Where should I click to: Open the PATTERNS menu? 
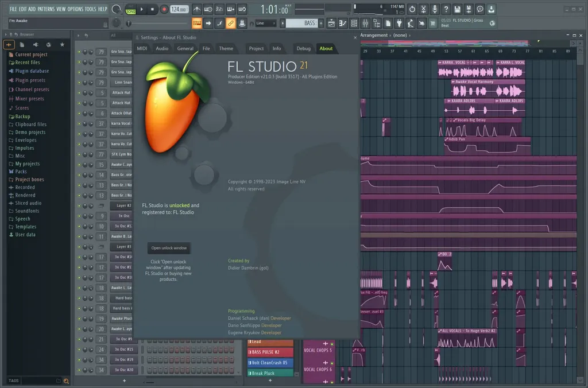(46, 9)
